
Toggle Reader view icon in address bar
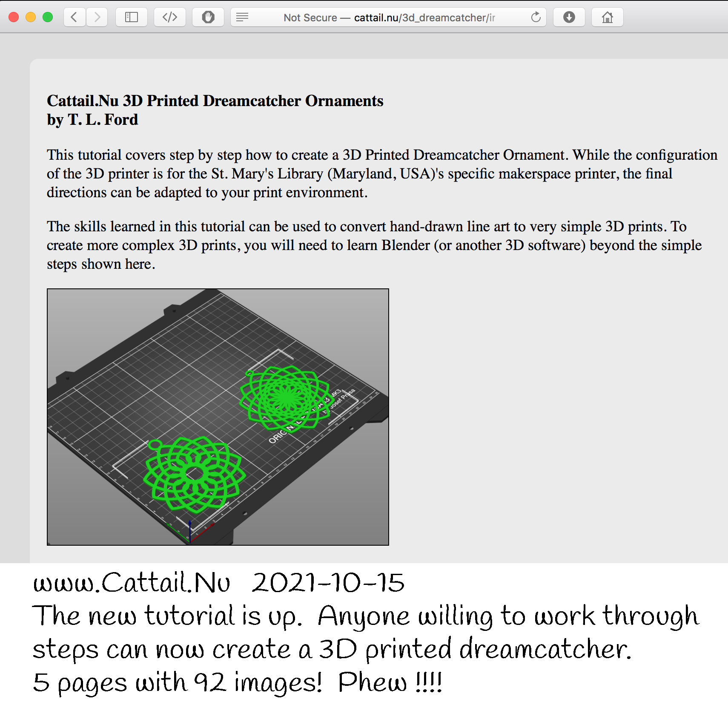[242, 17]
